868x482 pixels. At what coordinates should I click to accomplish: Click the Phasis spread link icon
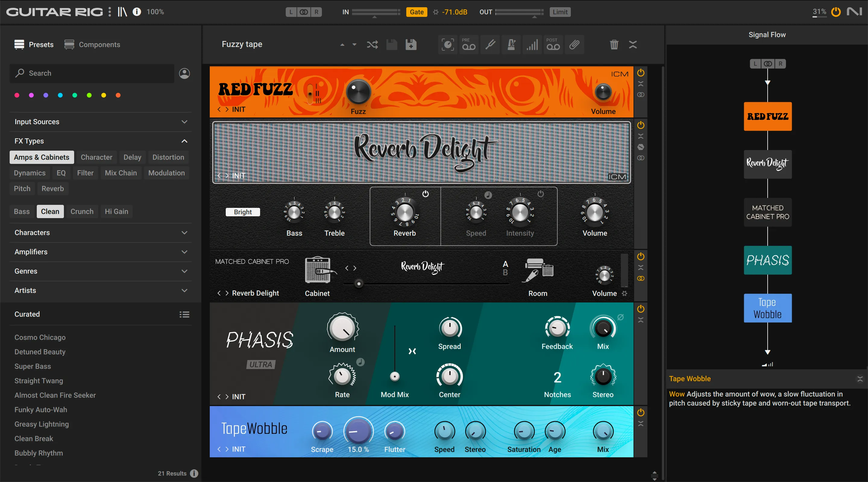pyautogui.click(x=412, y=351)
